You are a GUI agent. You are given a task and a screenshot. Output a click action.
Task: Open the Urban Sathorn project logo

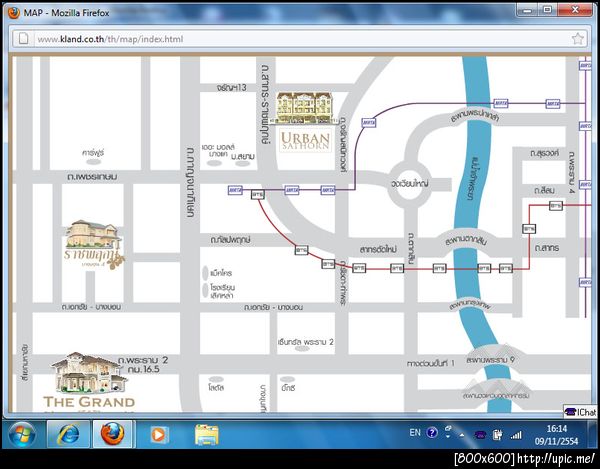click(305, 140)
